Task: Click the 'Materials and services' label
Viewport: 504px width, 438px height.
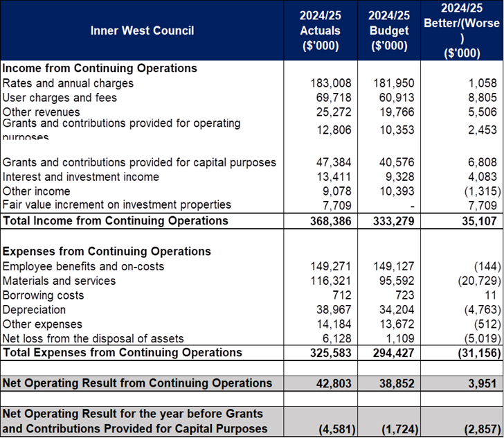Action: 59,281
